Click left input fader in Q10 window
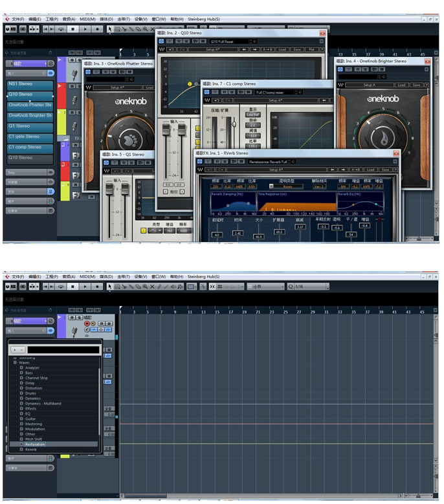The height and width of the screenshot is (504, 444). coord(166,130)
